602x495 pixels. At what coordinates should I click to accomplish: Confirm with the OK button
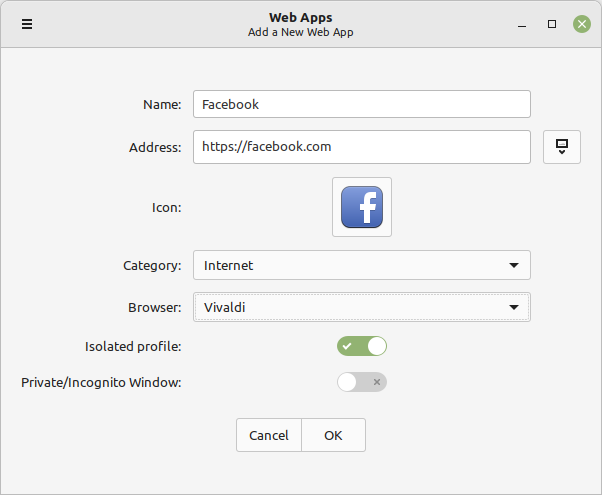333,435
